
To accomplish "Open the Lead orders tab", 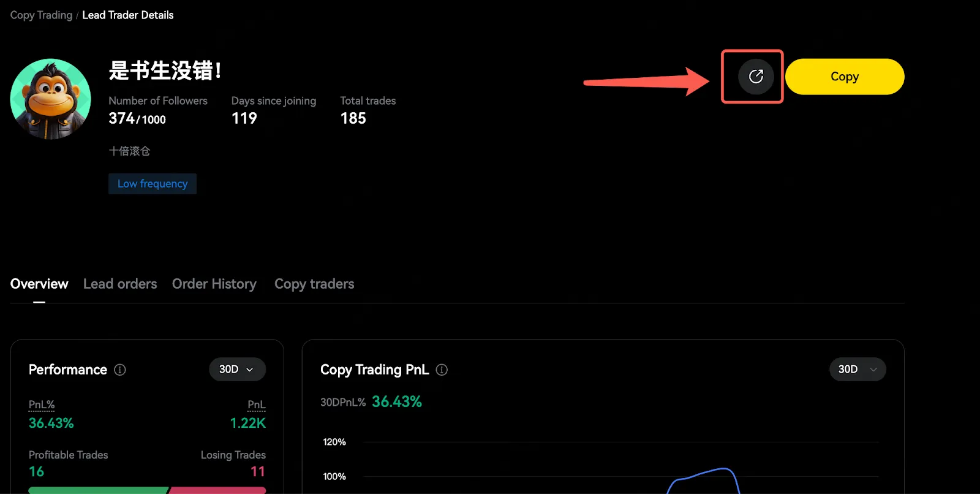I will (120, 284).
